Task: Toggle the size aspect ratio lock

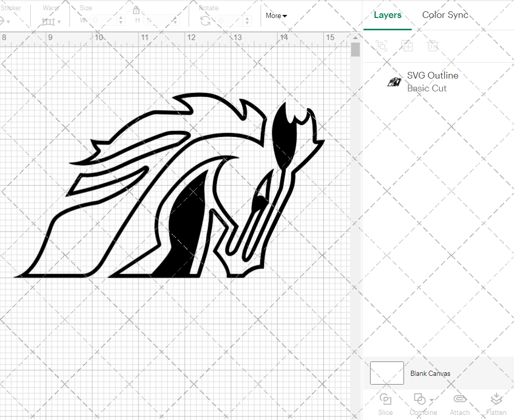Action: 136,10
